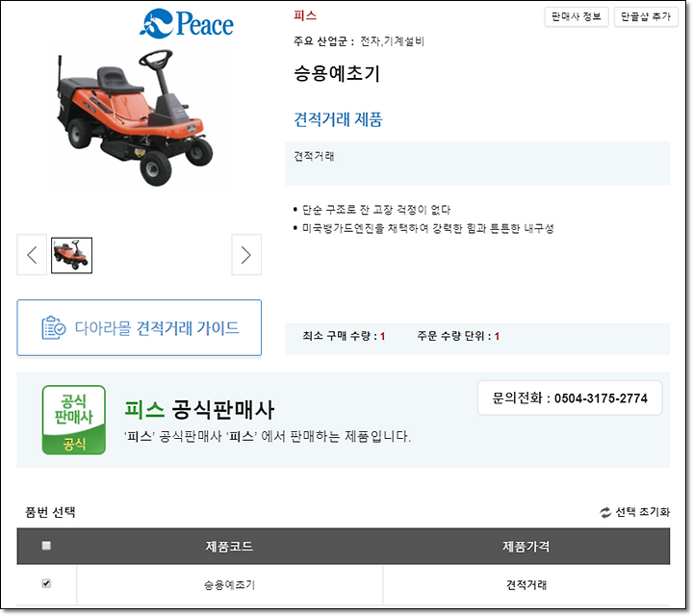Screen dimensions: 693x616
Task: Open 다아라몰 견적거래 가이드 banner
Action: point(140,328)
